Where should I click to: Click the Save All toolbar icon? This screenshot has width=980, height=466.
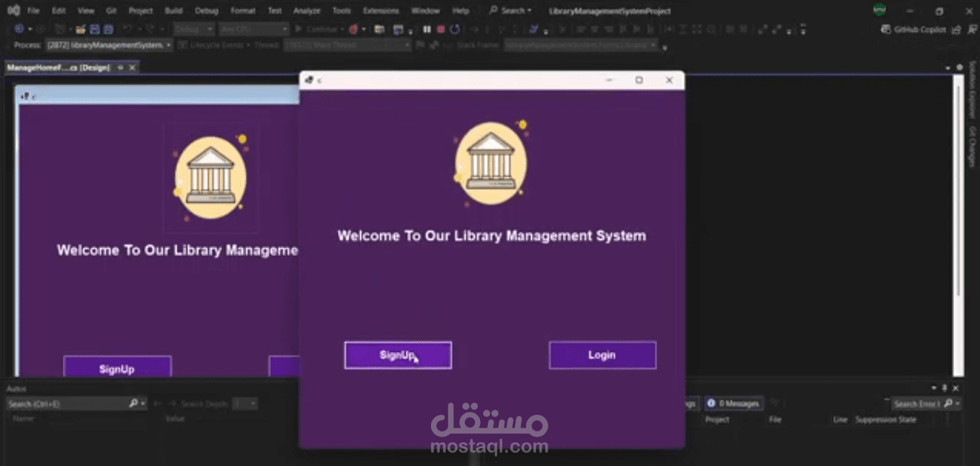point(108,29)
